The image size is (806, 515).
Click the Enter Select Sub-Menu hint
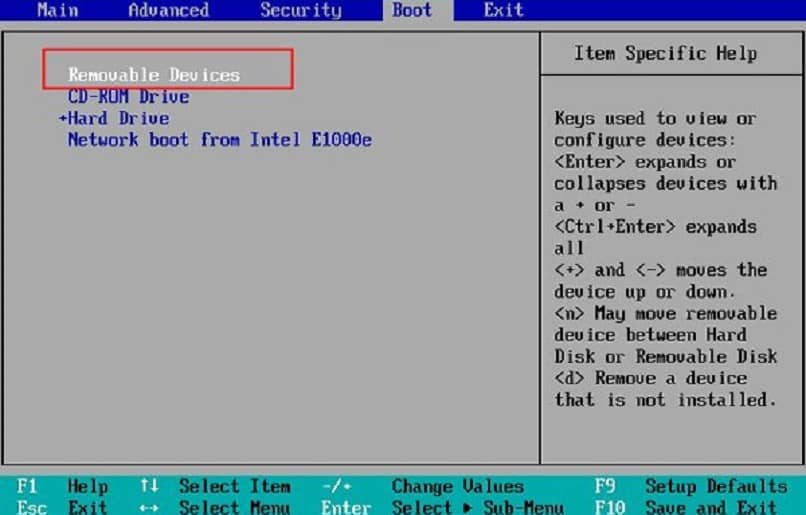pos(443,507)
